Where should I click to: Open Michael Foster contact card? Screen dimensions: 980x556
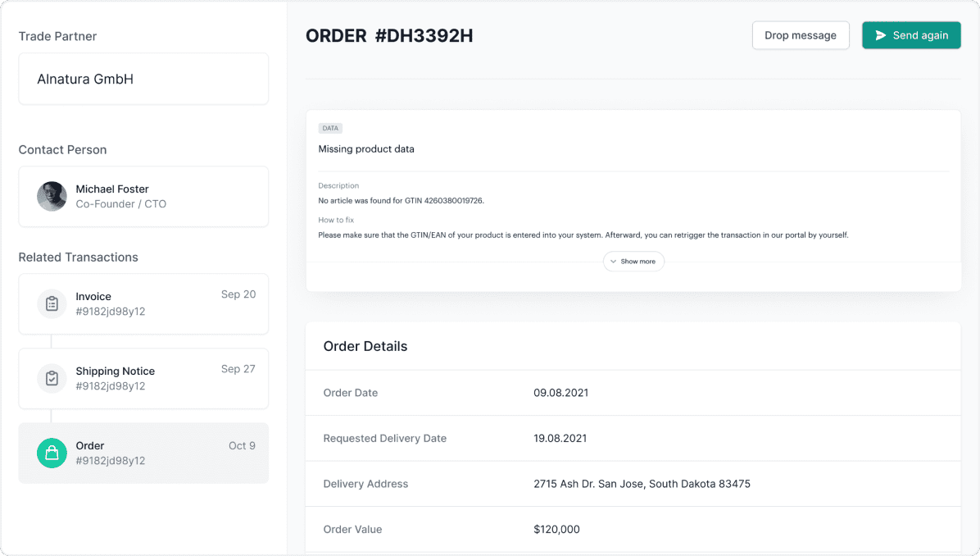pyautogui.click(x=143, y=197)
